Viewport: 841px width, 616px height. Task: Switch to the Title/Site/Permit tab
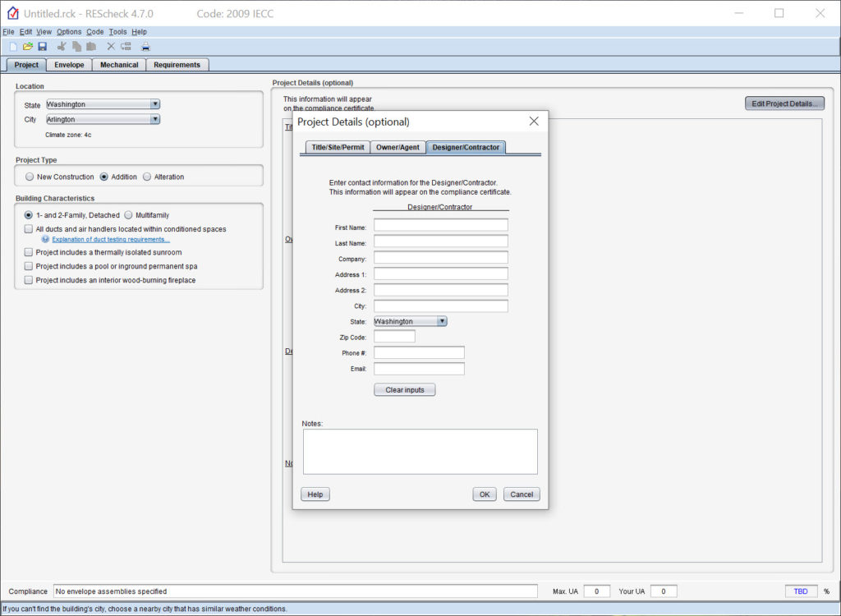tap(337, 147)
